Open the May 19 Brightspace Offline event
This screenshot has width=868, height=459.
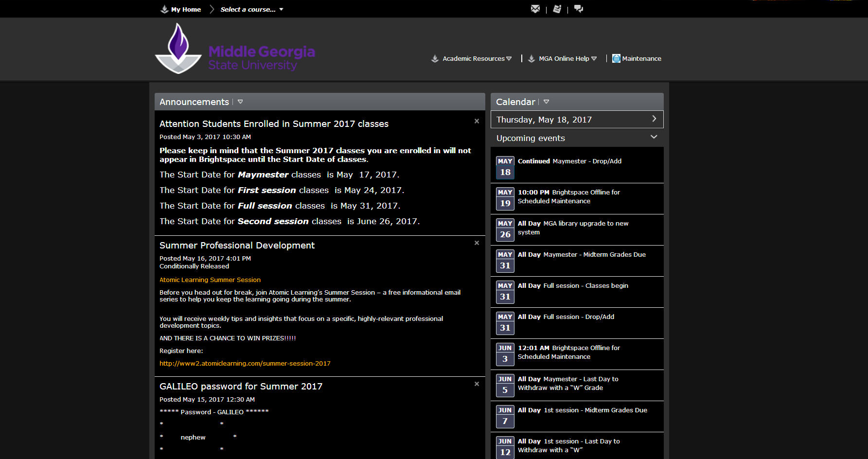[568, 196]
